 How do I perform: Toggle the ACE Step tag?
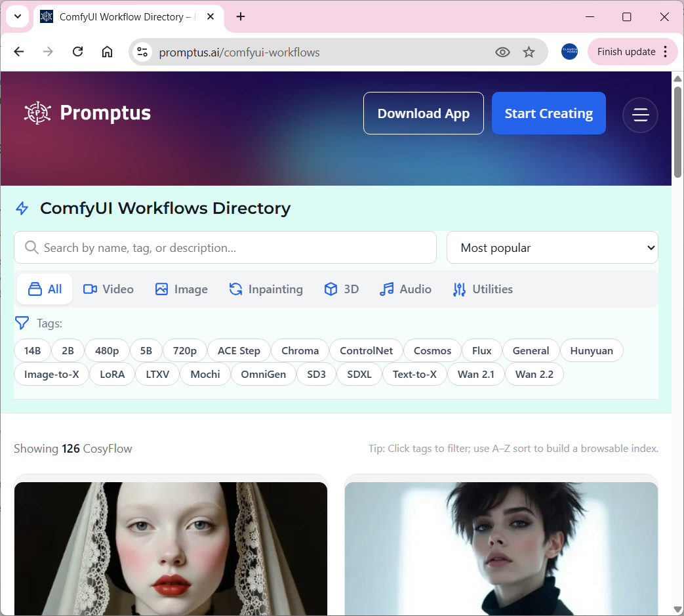pyautogui.click(x=239, y=350)
